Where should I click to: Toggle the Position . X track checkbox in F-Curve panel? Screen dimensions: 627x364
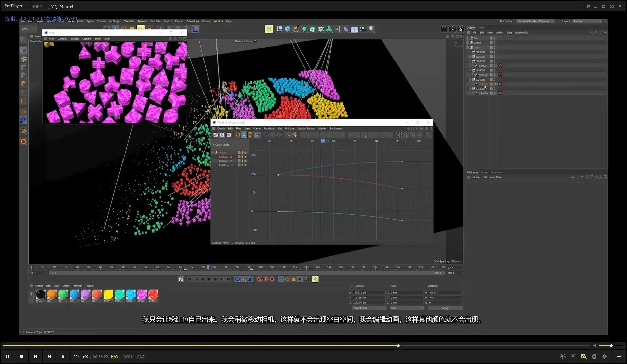click(x=240, y=157)
